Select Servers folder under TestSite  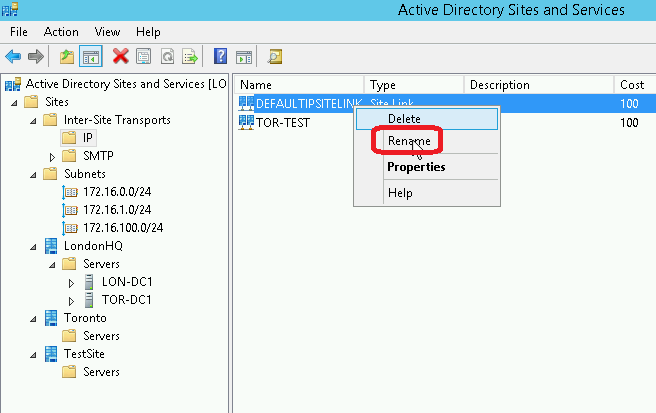[x=101, y=372]
